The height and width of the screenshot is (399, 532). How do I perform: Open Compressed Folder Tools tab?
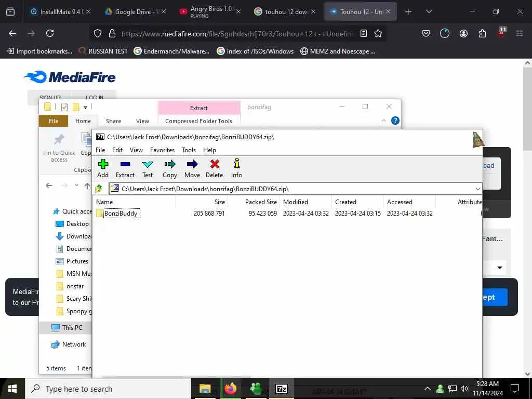[x=199, y=121]
